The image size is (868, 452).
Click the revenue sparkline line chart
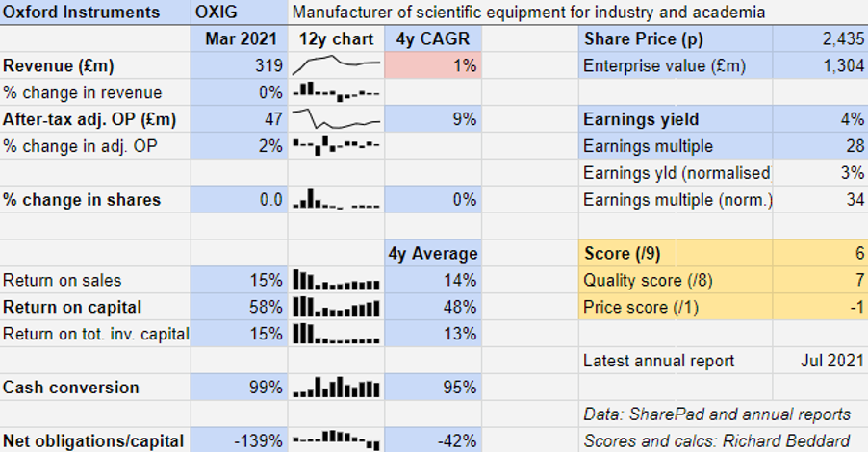pyautogui.click(x=336, y=65)
